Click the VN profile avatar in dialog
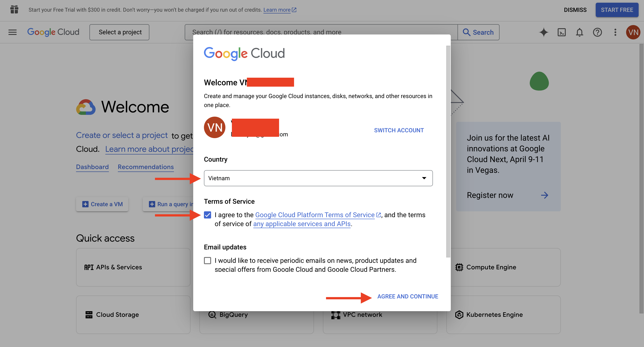Screen dimensions: 644x347 214,127
